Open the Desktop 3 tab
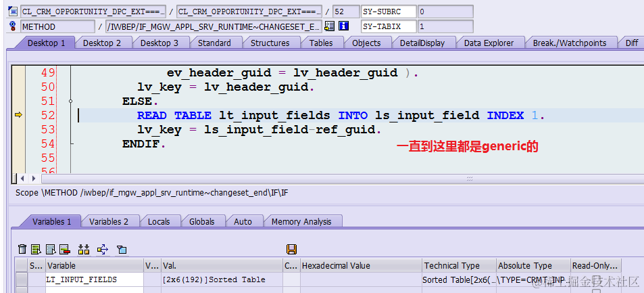 159,43
